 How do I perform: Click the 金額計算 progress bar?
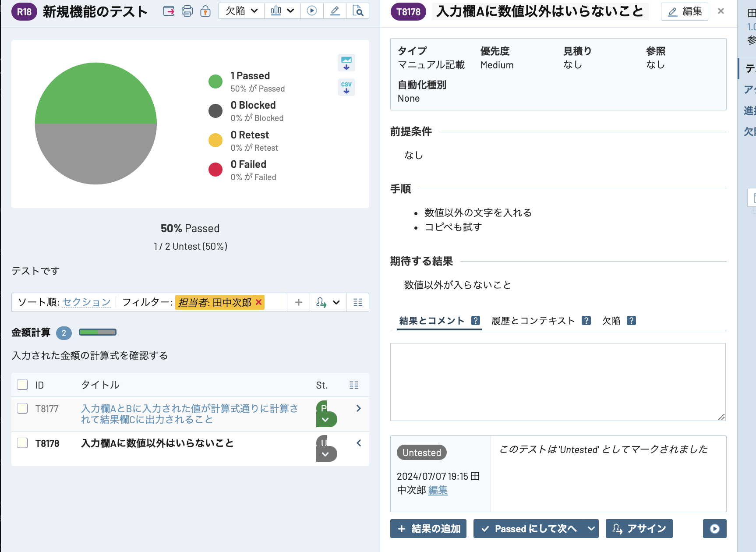pos(97,332)
